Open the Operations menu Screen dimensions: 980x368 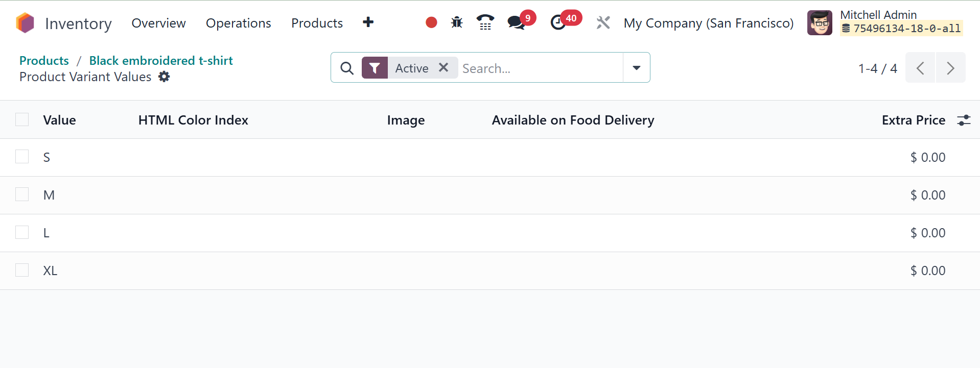click(238, 23)
